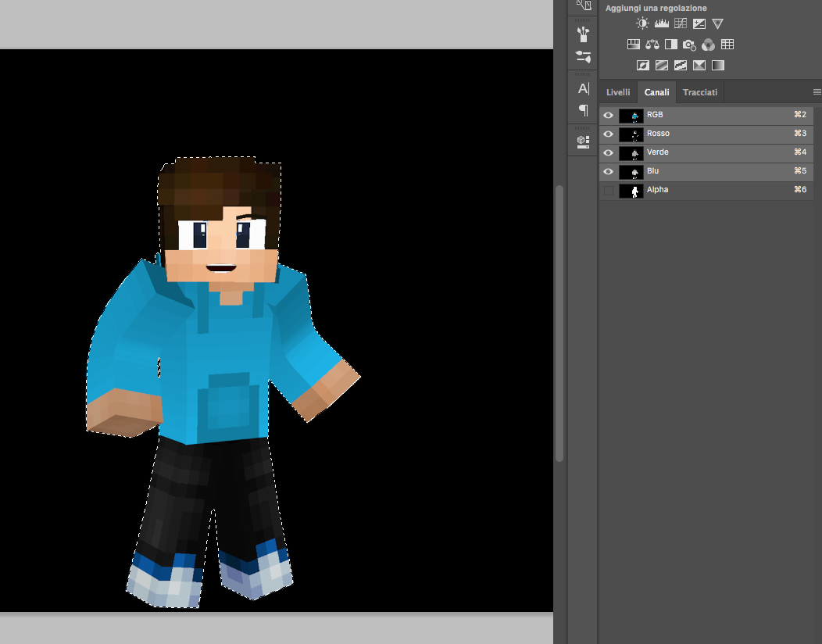
Task: Add a Selective Color adjustment
Action: pyautogui.click(x=699, y=65)
